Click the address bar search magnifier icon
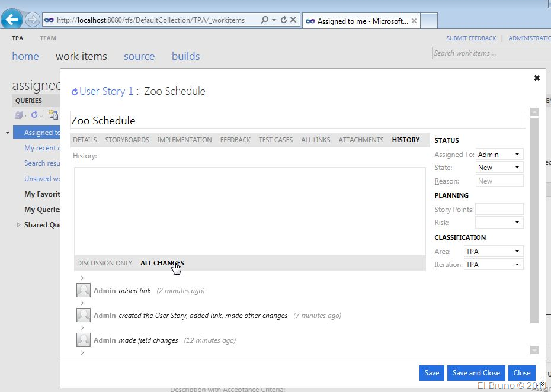 coord(265,20)
